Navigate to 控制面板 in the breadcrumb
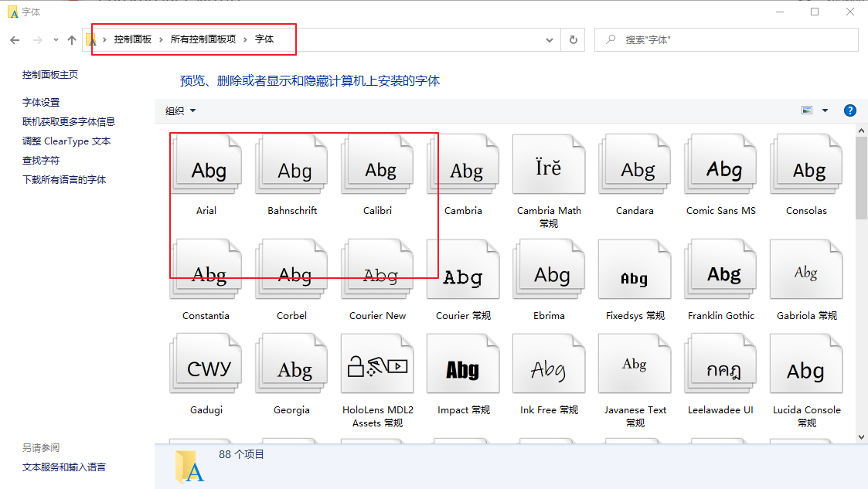868x489 pixels. coord(133,39)
